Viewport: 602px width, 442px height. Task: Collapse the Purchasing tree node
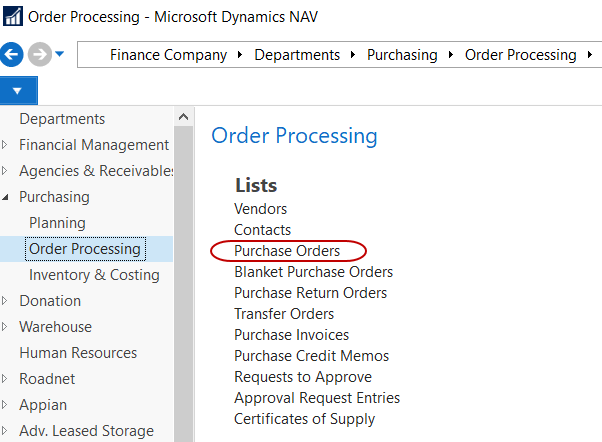pos(6,197)
